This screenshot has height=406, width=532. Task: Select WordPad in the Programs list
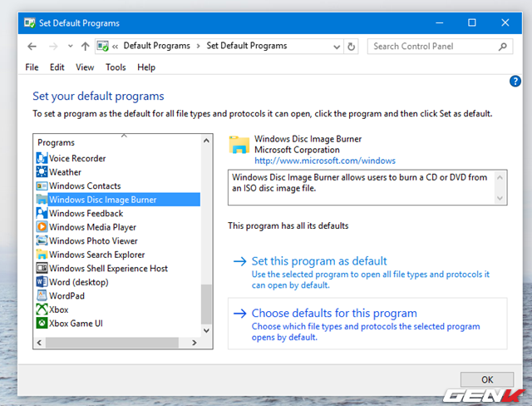pos(66,295)
